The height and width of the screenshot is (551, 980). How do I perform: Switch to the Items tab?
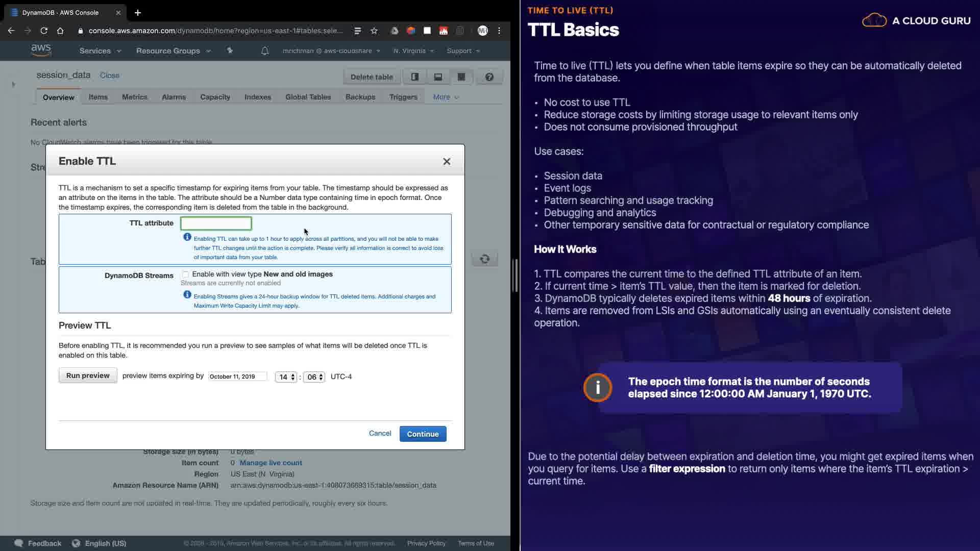[98, 97]
